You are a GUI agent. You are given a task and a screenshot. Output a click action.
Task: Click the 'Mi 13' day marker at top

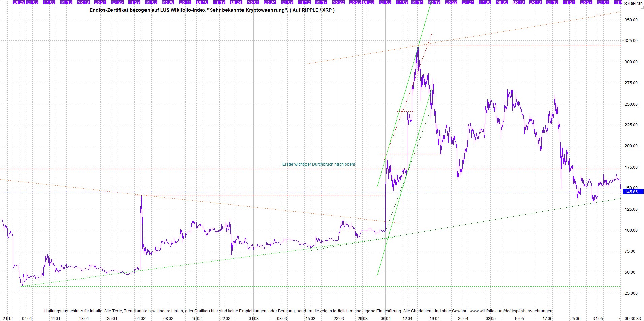click(x=66, y=2)
